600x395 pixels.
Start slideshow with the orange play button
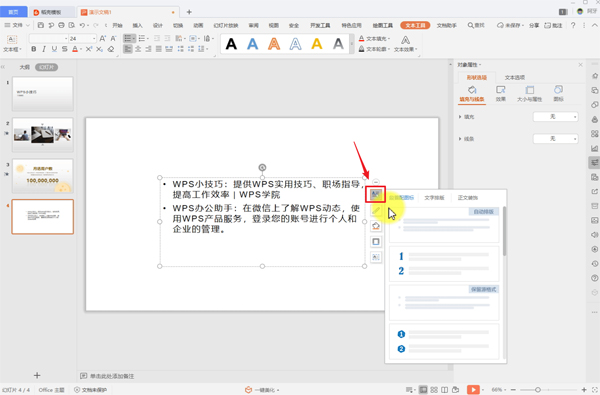(473, 390)
